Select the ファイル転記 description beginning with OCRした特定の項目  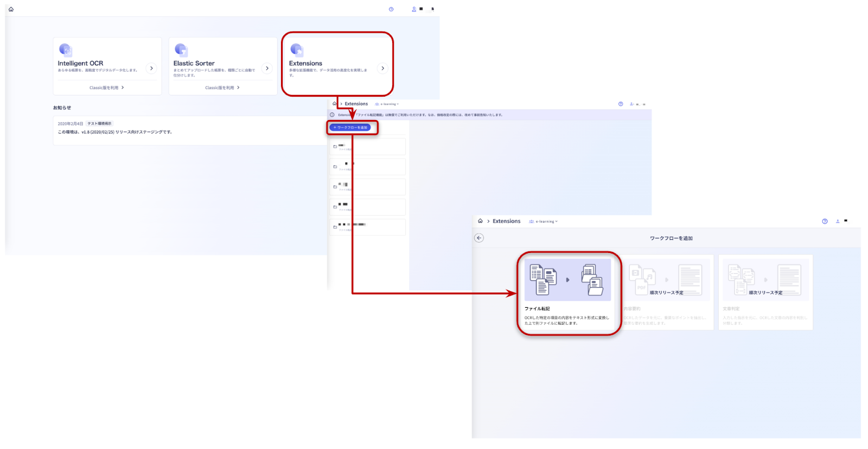click(x=567, y=320)
